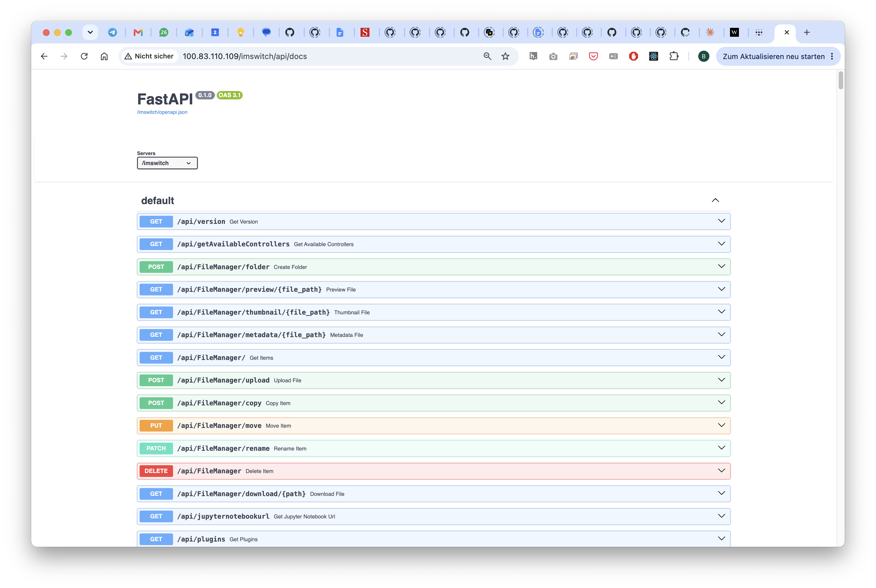The width and height of the screenshot is (876, 588).
Task: Click the /api/plugins Get Plugins row
Action: tap(434, 539)
